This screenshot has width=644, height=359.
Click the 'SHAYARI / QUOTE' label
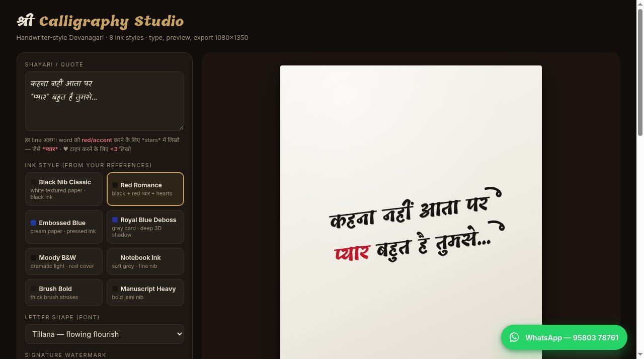54,64
